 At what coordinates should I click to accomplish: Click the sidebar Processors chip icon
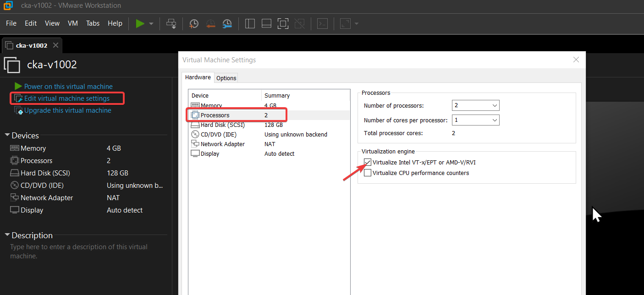[14, 161]
